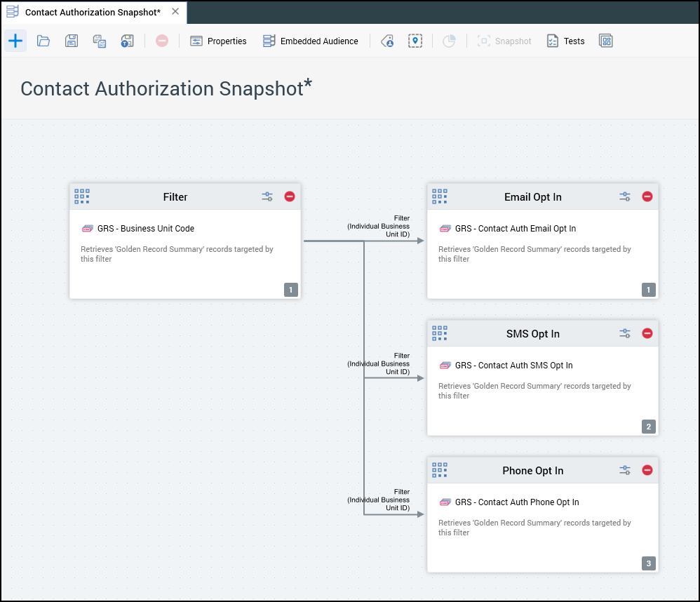Toggle settings sliders on the Phone Opt In node
This screenshot has width=700, height=602.
(624, 470)
